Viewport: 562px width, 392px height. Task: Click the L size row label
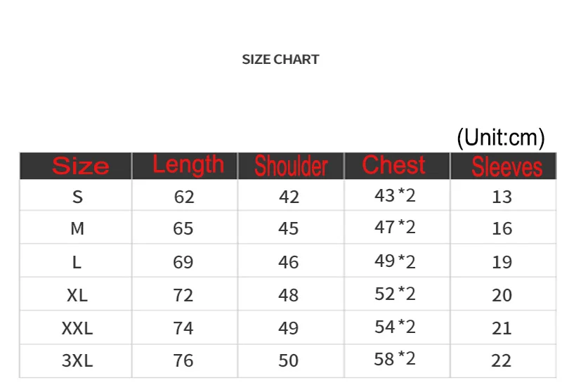pos(77,262)
